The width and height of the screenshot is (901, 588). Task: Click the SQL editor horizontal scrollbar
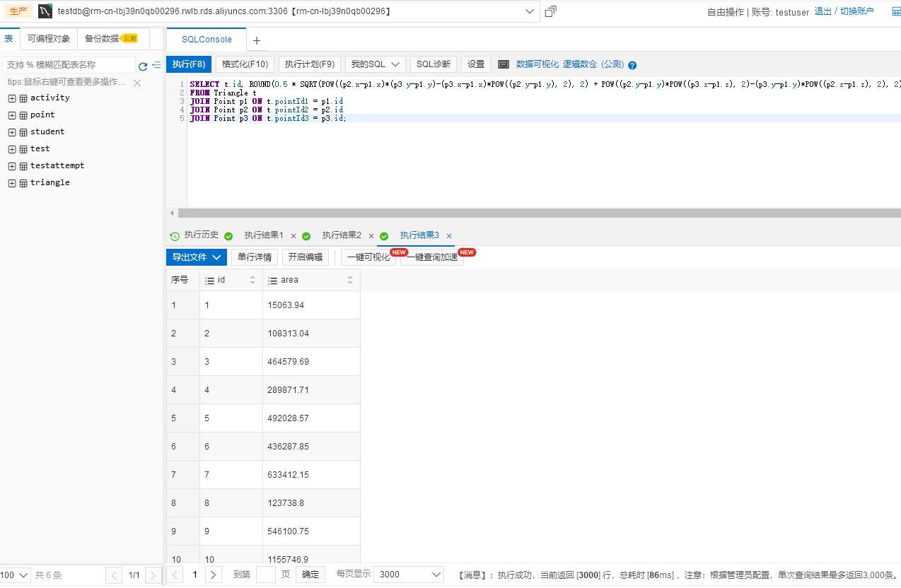539,213
